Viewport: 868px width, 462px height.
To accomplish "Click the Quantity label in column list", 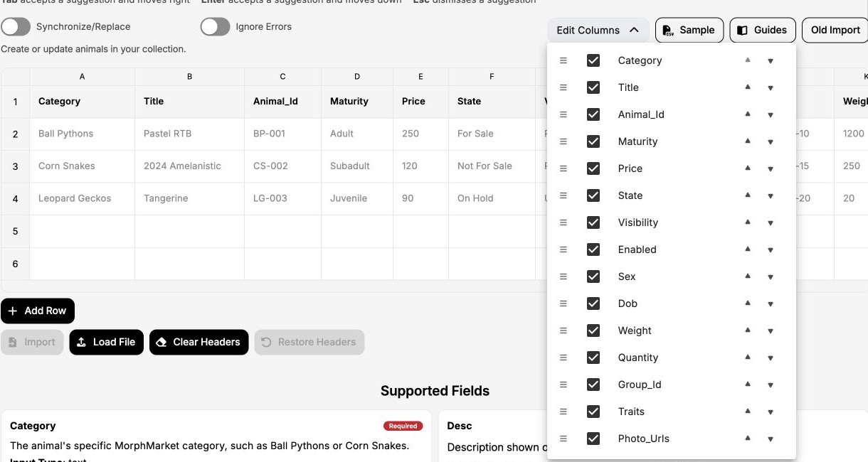I will point(638,358).
